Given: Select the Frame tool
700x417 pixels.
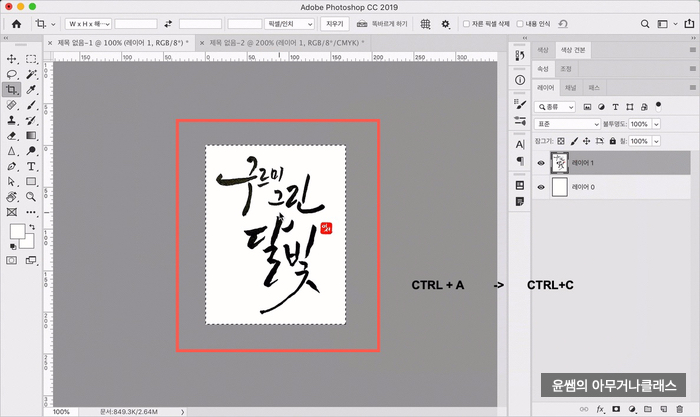Looking at the screenshot, I should pos(12,212).
